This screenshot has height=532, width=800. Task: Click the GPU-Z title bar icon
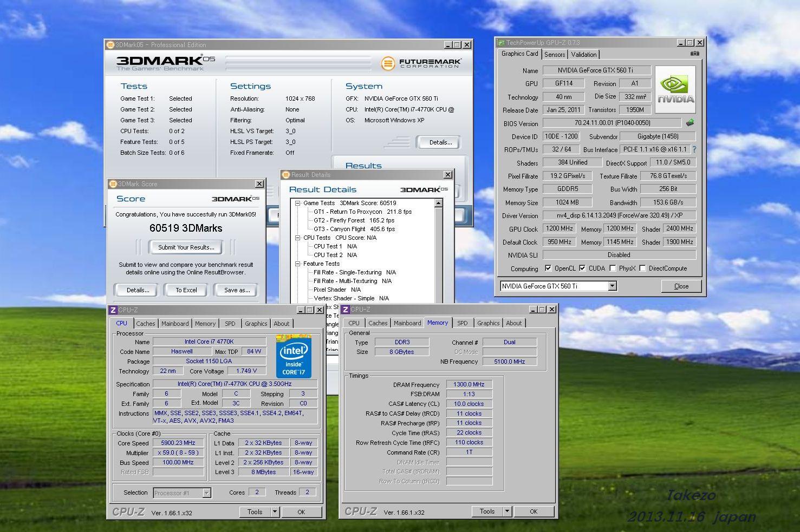point(501,42)
